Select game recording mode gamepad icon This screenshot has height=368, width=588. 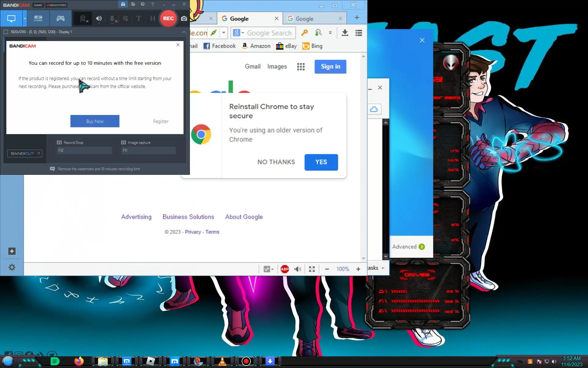[x=60, y=18]
